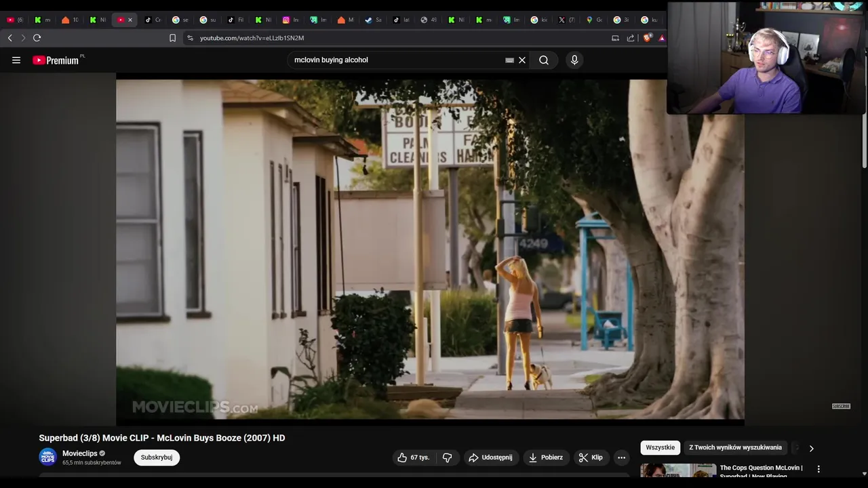Viewport: 868px width, 488px height.
Task: Click the scrollbar down arrow
Action: 863,474
